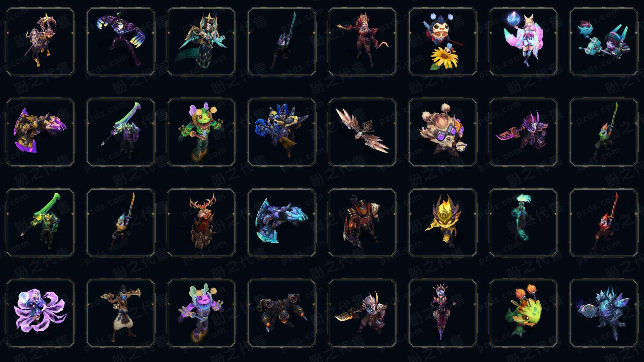Select the black mech with speaker shoulders
This screenshot has height=362, width=644.
[282, 313]
